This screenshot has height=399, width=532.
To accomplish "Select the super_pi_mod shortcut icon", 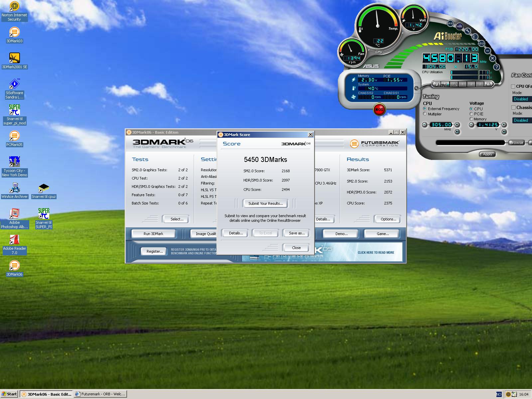I will pyautogui.click(x=14, y=115).
